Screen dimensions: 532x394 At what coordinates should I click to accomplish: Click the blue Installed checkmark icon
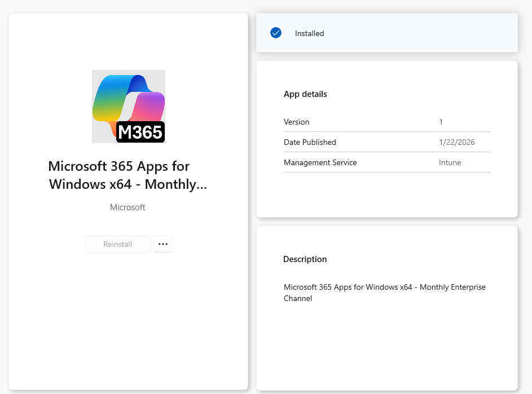(x=276, y=33)
